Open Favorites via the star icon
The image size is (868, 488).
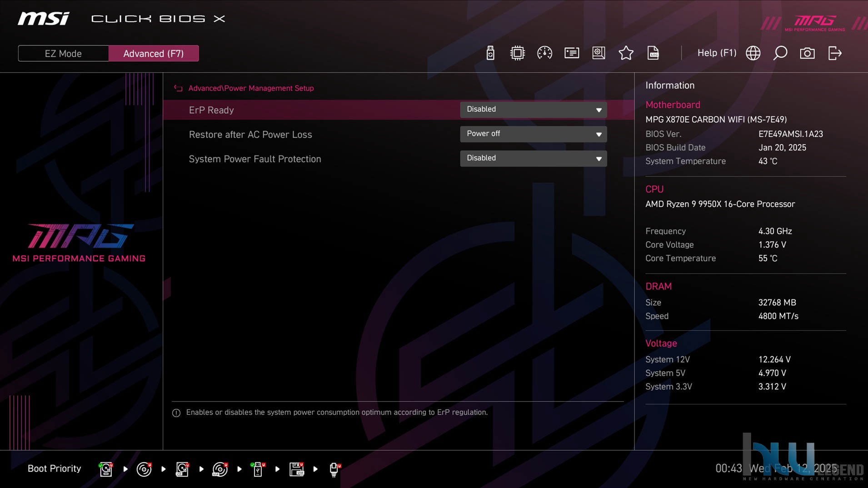[626, 53]
